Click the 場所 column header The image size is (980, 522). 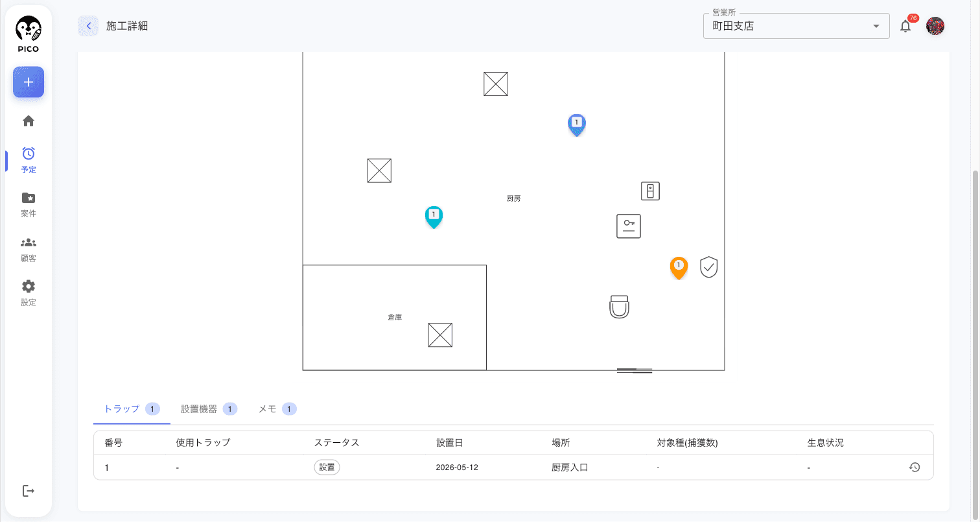pyautogui.click(x=561, y=443)
